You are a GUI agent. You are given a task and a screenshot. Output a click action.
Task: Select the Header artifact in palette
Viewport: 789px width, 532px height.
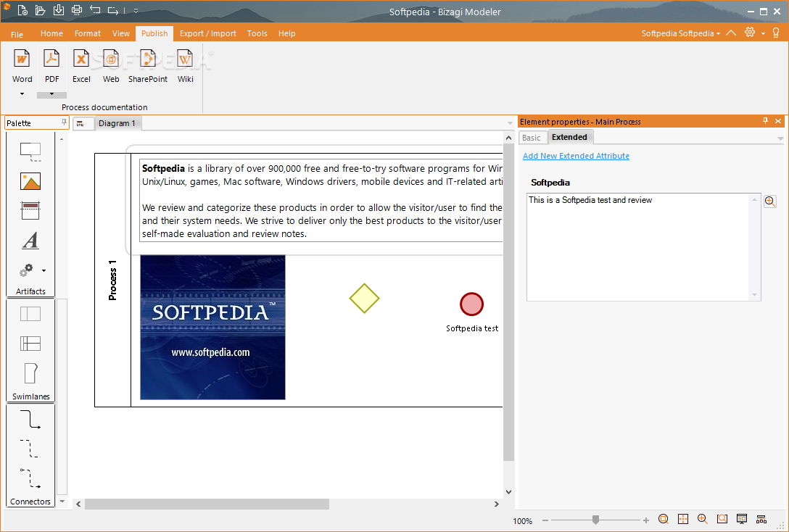coord(30,210)
